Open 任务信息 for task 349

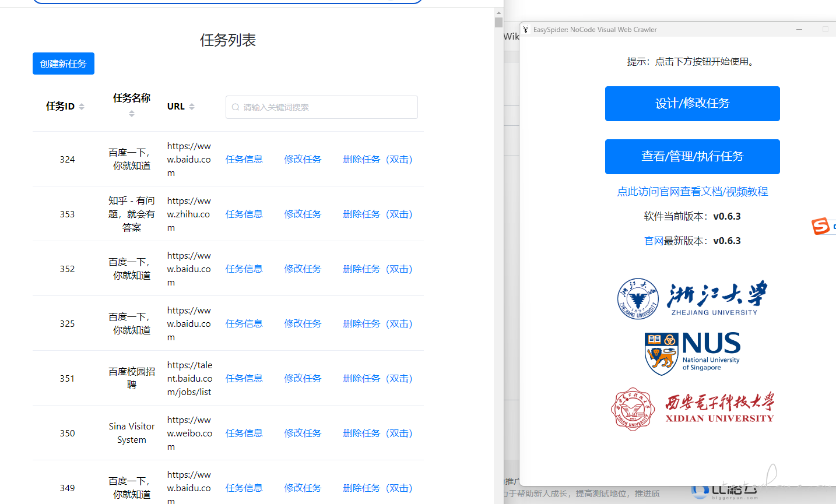click(x=244, y=488)
